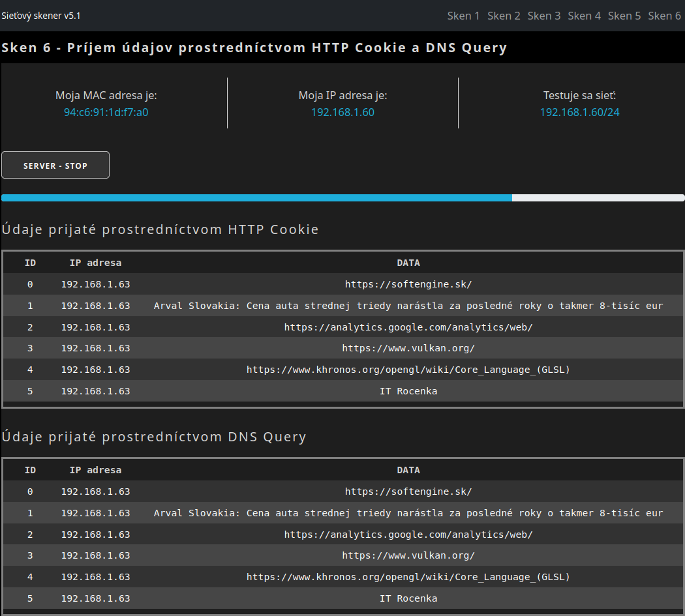Open the Sken 1 tab
This screenshot has width=685, height=616.
pyautogui.click(x=463, y=16)
